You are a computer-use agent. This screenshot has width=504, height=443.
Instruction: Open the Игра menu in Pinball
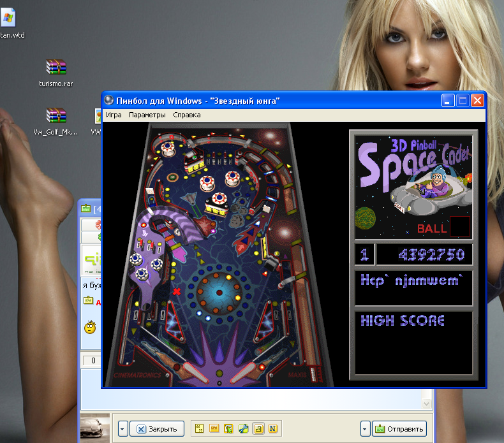point(114,115)
